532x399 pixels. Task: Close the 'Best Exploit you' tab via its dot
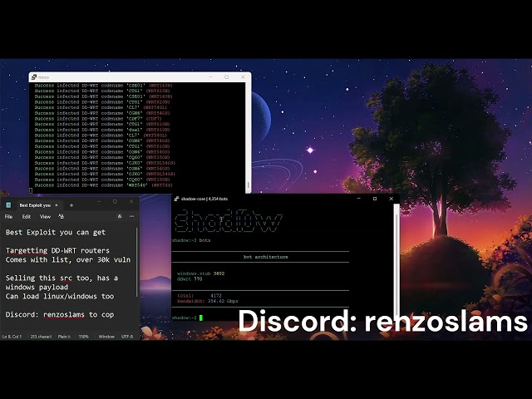[x=57, y=205]
